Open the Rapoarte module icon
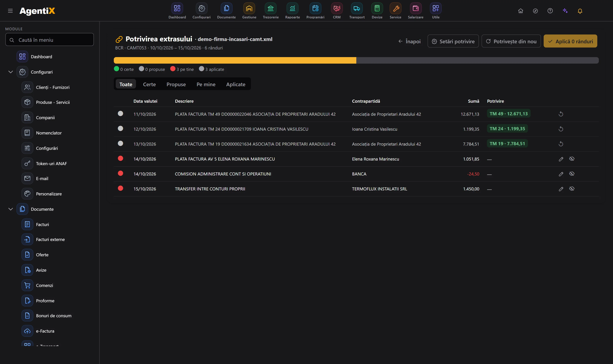Screen dimensions: 613x364 292,9
